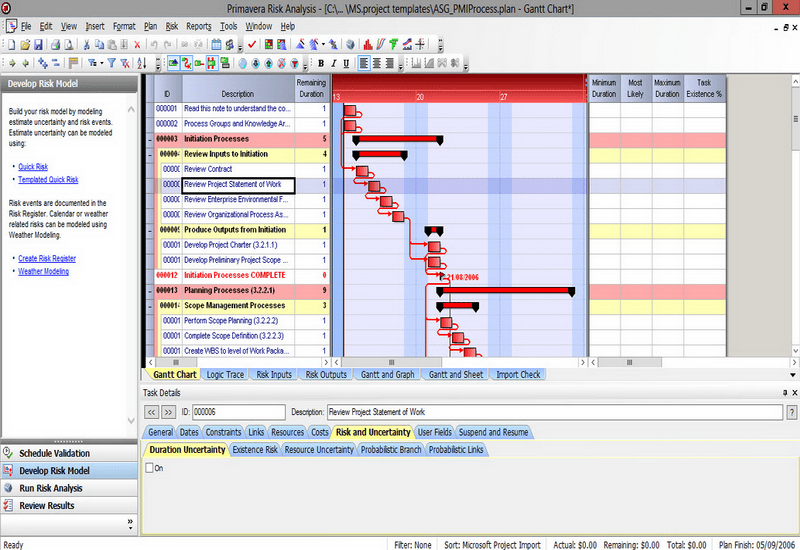Click the next task >> button
This screenshot has height=550, width=800.
(168, 412)
